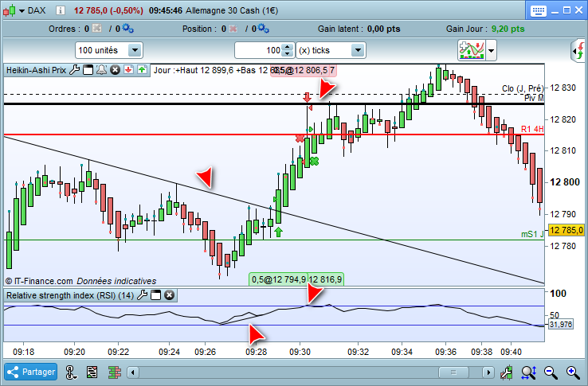Expand the side panel at right edge
This screenshot has width=588, height=386.
coord(578,50)
